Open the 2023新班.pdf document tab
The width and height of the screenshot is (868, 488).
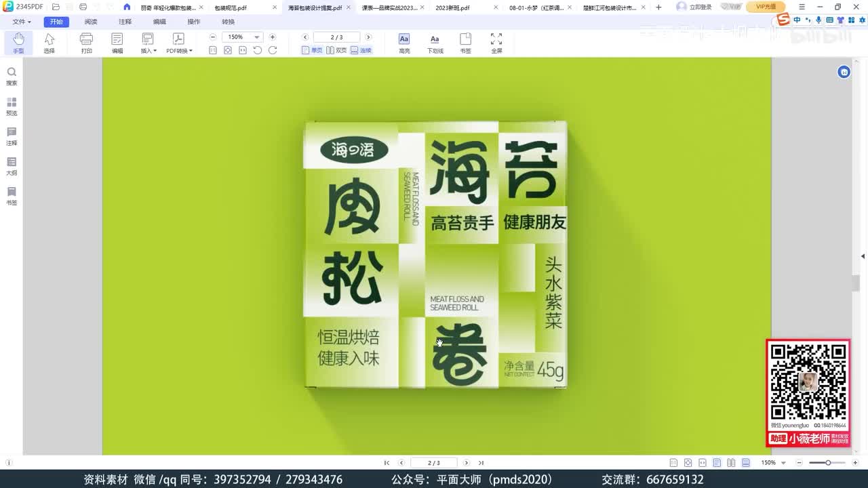452,7
